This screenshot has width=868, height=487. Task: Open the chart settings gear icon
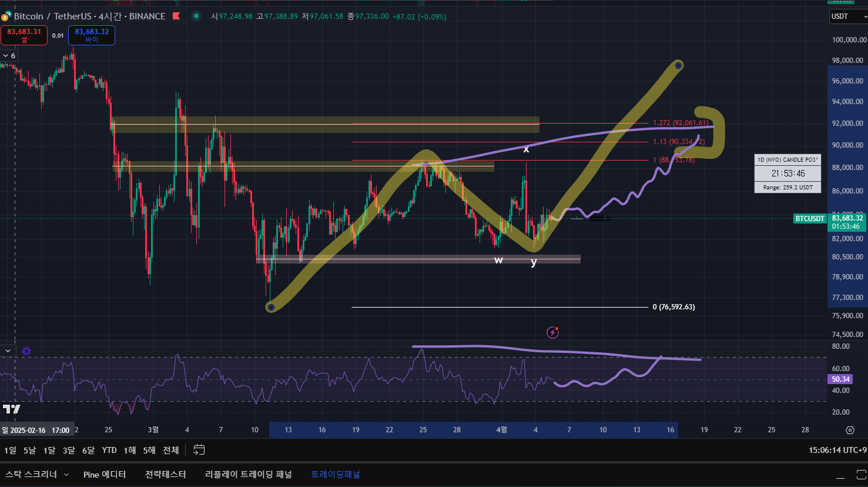(850, 430)
